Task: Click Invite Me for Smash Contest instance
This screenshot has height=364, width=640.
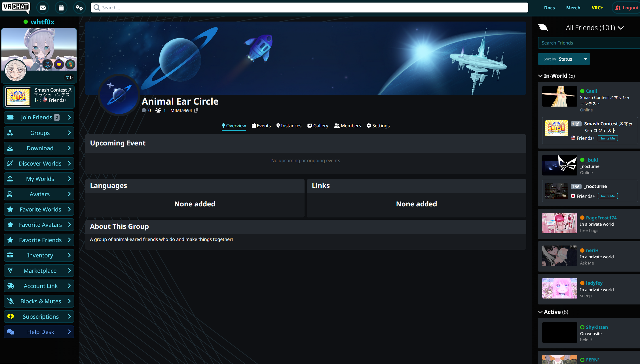Action: (607, 138)
